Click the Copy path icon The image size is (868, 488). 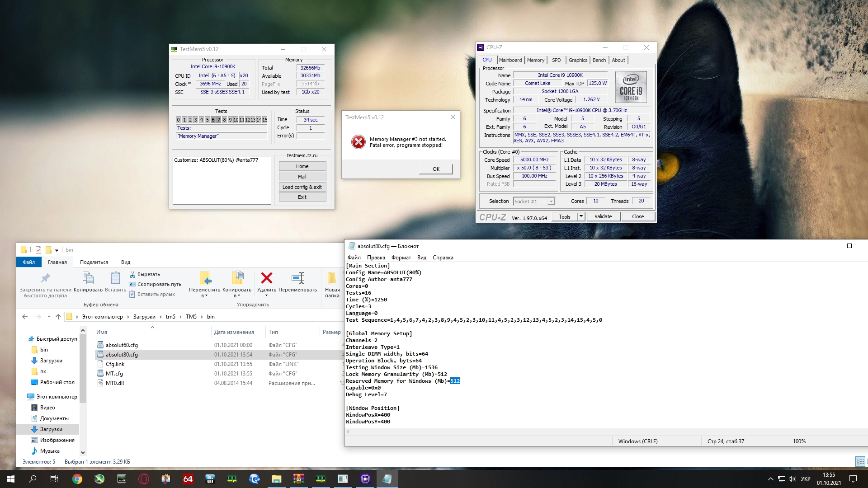pos(132,284)
